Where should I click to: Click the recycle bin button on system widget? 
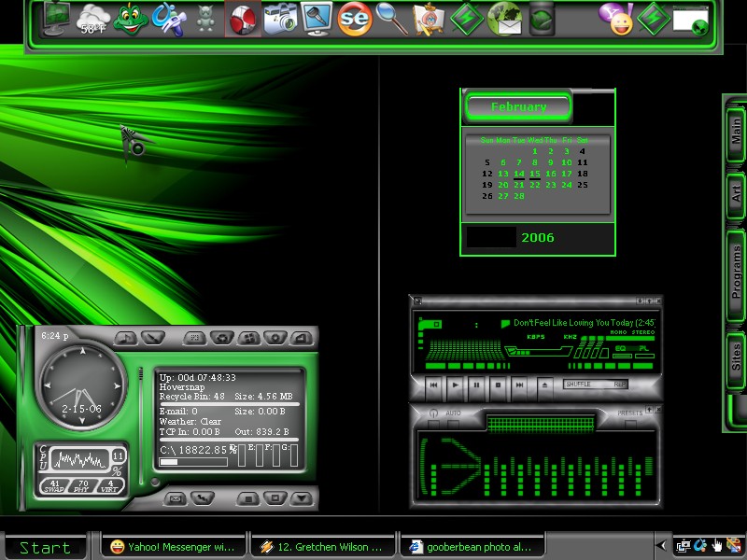click(222, 338)
